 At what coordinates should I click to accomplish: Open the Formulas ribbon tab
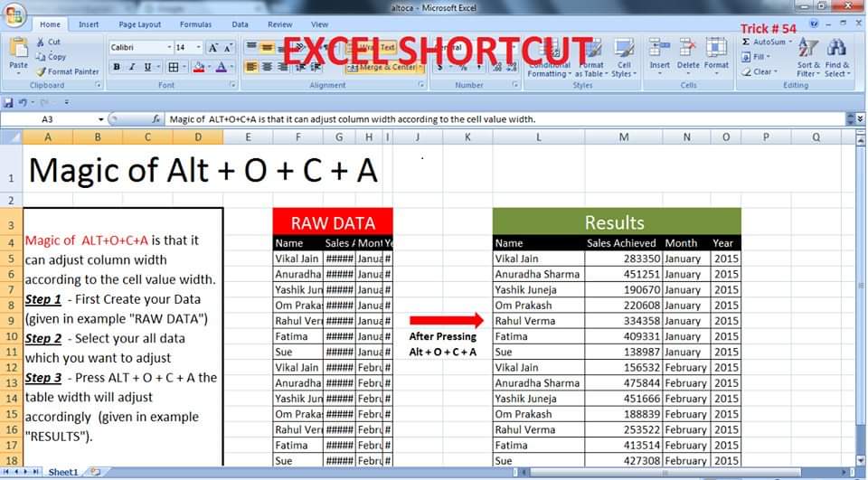click(x=195, y=24)
